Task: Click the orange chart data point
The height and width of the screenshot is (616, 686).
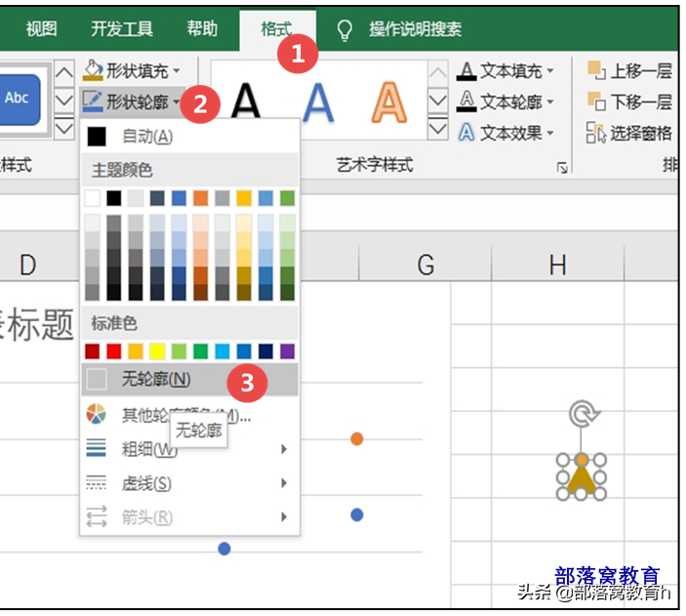Action: click(x=357, y=438)
